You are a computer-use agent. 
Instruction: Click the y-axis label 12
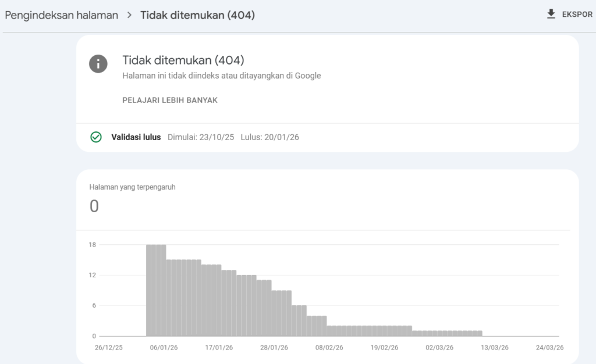93,275
